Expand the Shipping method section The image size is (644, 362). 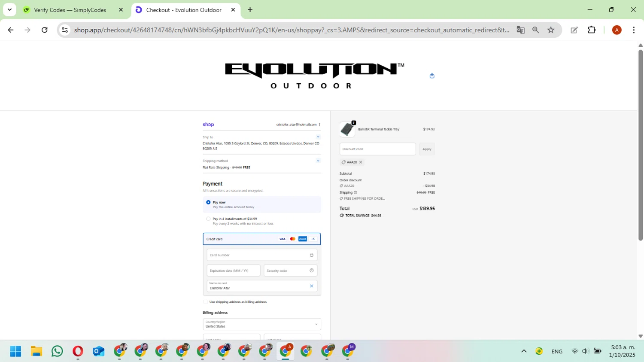pos(318,161)
